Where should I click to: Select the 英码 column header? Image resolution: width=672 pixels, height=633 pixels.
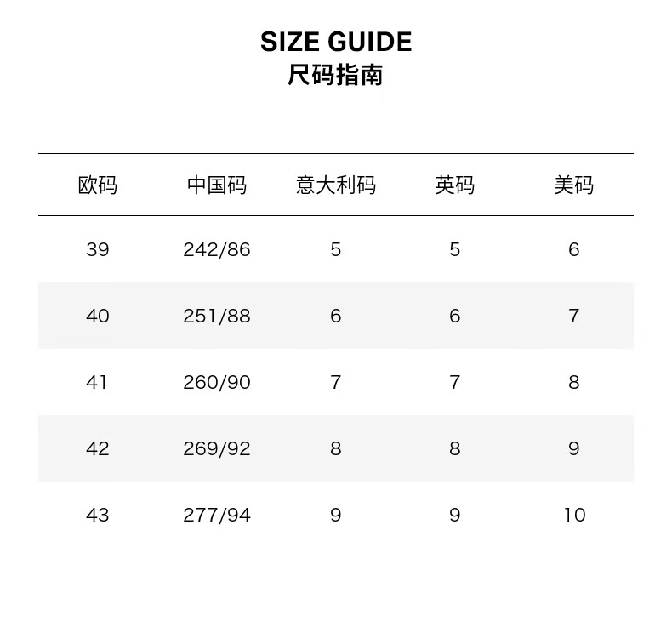click(x=455, y=185)
